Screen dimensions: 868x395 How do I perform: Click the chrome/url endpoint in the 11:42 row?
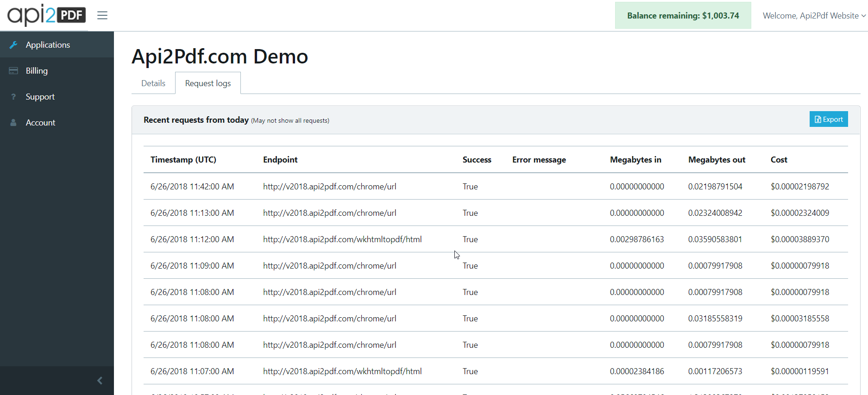[x=330, y=187]
